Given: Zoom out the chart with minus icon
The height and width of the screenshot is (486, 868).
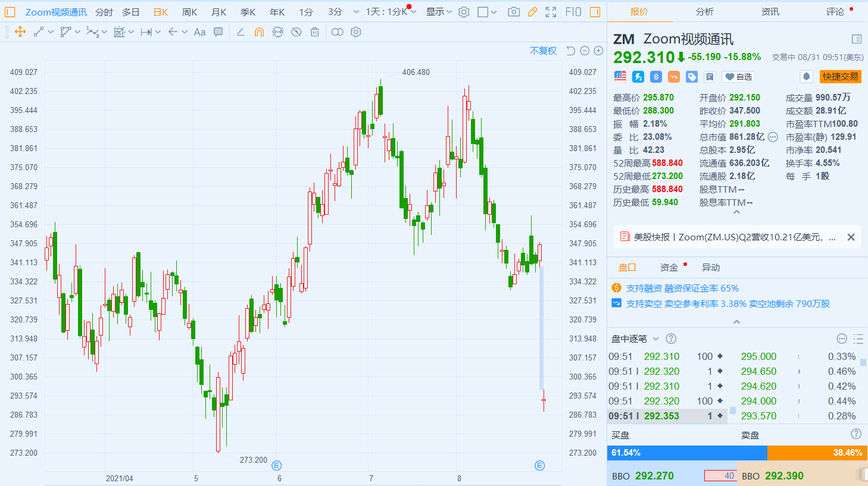Looking at the screenshot, I should click(x=585, y=51).
